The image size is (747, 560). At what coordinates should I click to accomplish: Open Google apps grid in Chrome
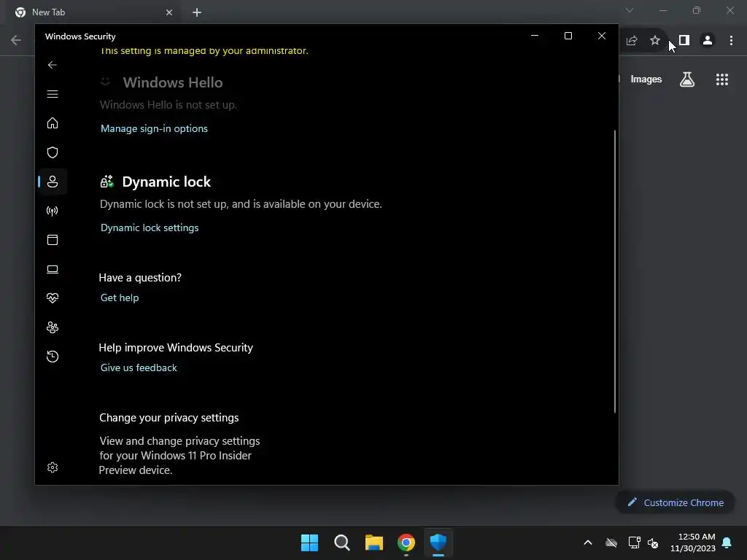721,79
